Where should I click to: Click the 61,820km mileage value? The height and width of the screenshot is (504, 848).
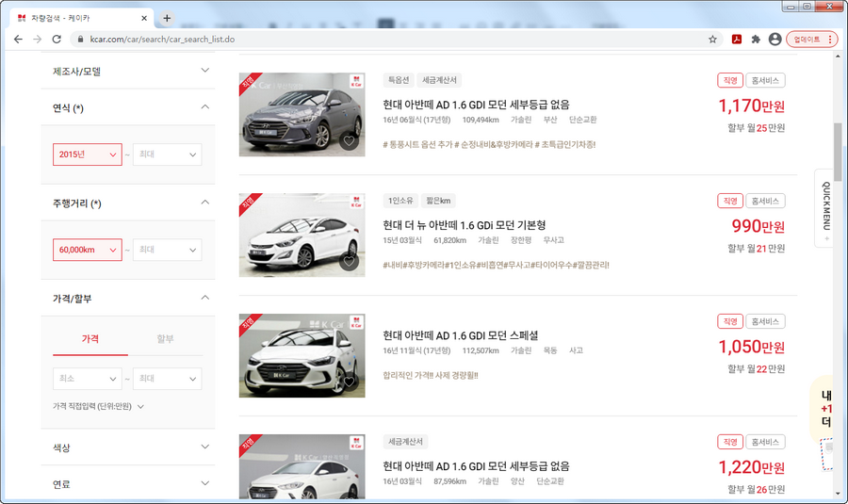pos(449,240)
